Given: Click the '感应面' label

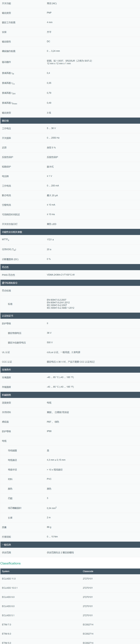Looking at the screenshot, I should point(5,422).
